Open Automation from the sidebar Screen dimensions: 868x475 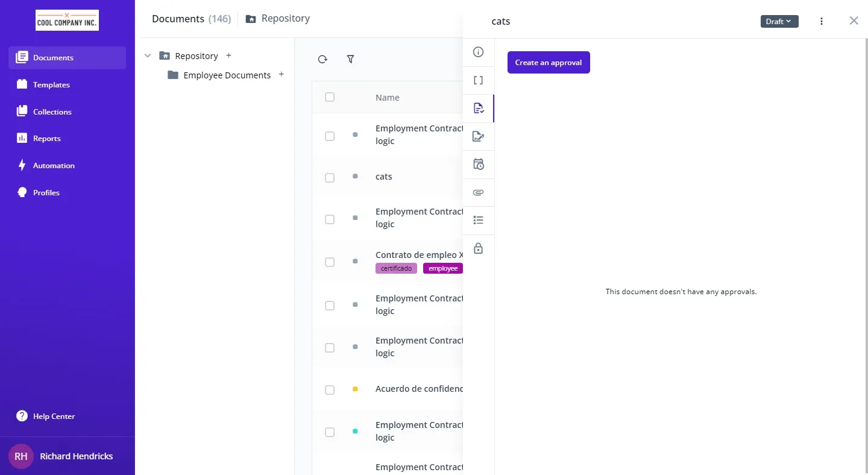coord(54,166)
